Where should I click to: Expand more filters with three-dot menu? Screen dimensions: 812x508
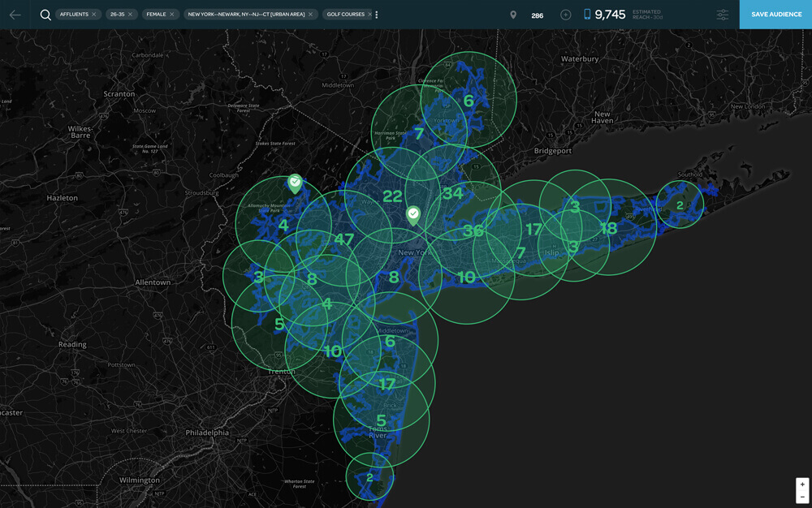point(377,15)
